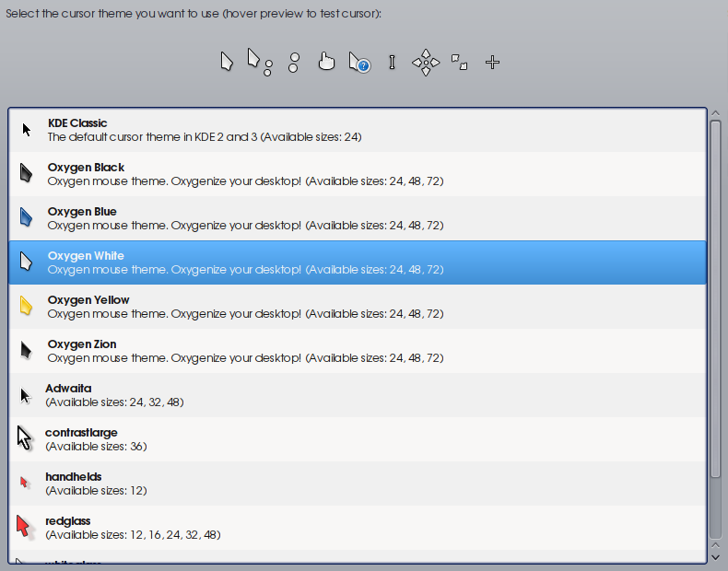Pick the handhelds theme name
728x571 pixels.
pos(74,476)
